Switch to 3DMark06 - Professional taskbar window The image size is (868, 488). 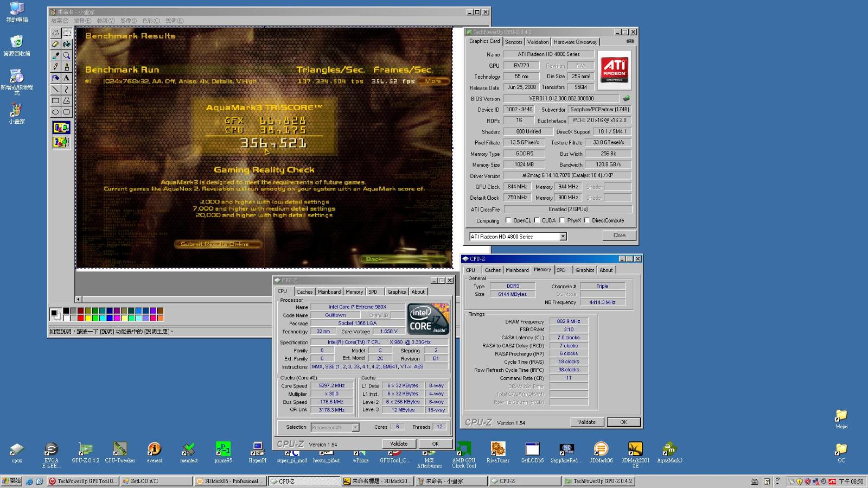pyautogui.click(x=230, y=481)
